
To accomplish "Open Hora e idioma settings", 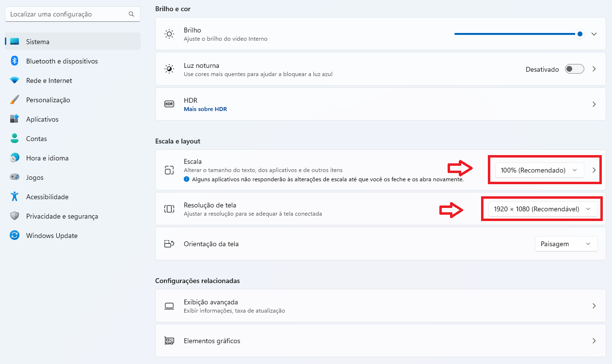I will (73, 158).
